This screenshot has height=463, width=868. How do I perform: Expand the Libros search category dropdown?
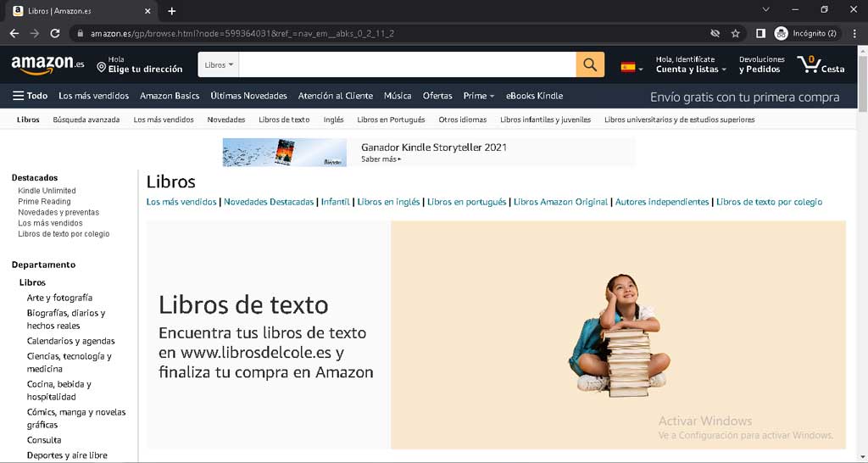tap(219, 64)
